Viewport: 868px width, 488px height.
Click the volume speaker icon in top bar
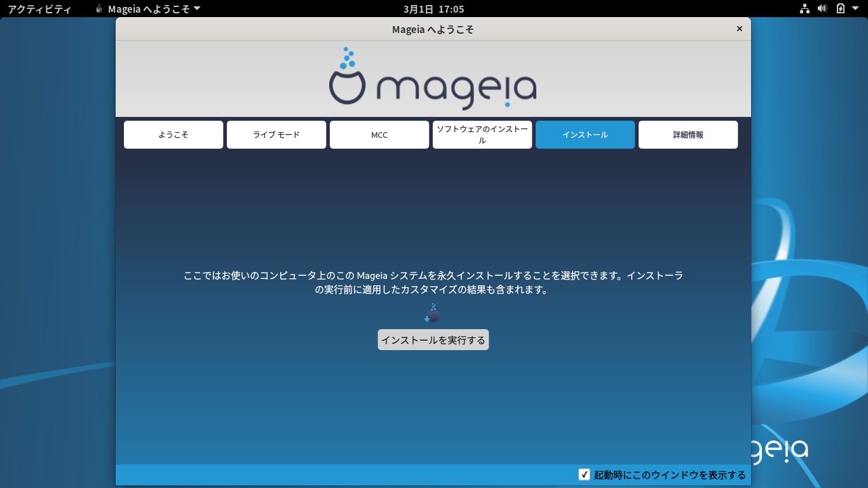[x=822, y=9]
